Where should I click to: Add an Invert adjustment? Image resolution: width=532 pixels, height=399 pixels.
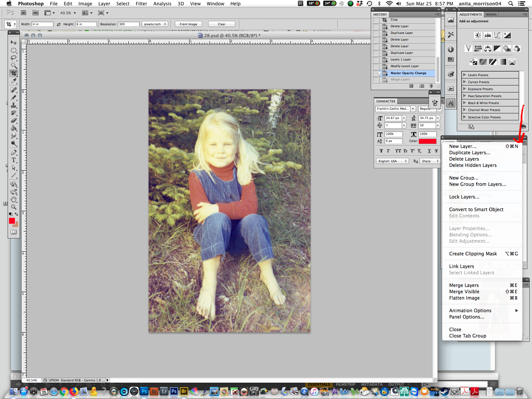473,62
